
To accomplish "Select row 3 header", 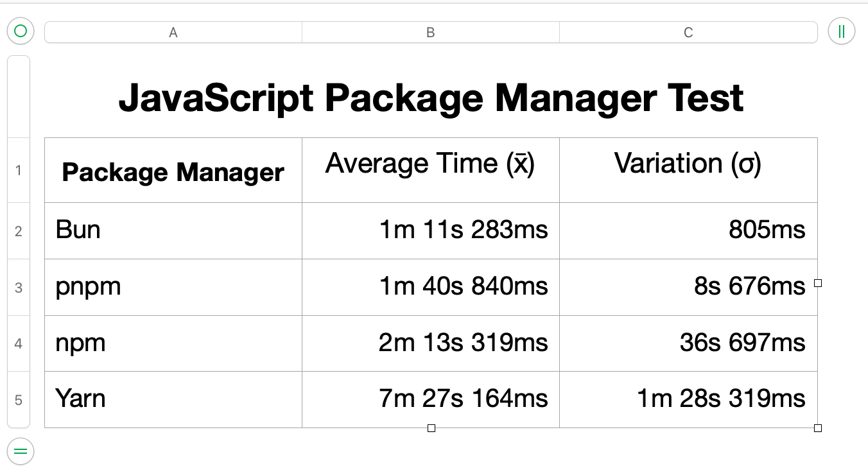I will tap(18, 288).
